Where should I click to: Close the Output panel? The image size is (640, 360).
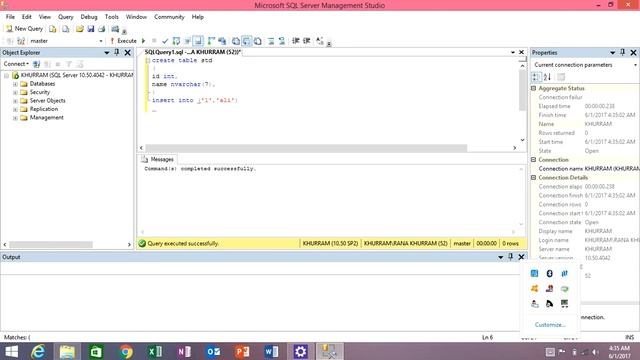(x=521, y=257)
